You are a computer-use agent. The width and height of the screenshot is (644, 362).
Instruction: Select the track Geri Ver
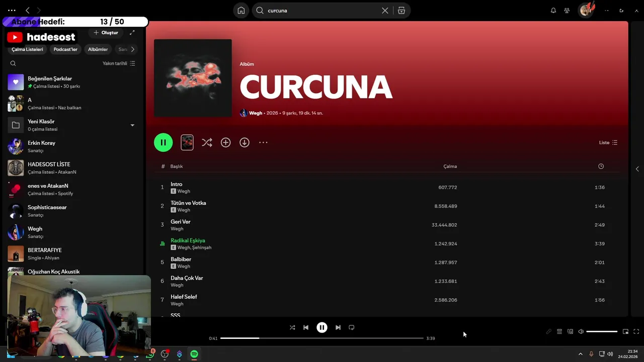click(x=387, y=225)
